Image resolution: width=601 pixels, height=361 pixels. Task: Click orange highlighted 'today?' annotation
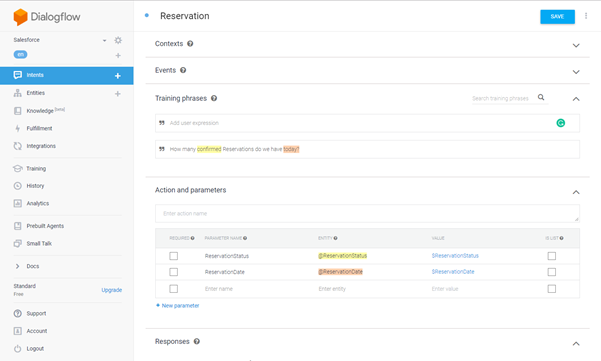[291, 149]
